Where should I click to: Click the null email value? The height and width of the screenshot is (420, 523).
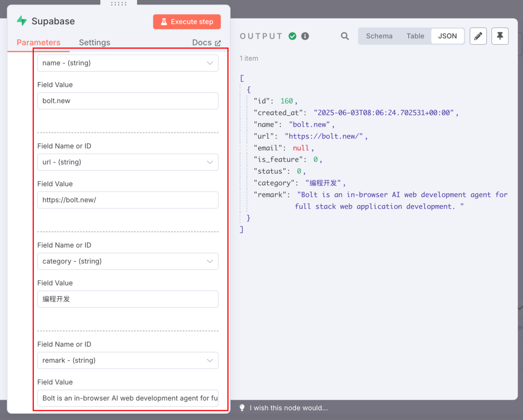301,148
